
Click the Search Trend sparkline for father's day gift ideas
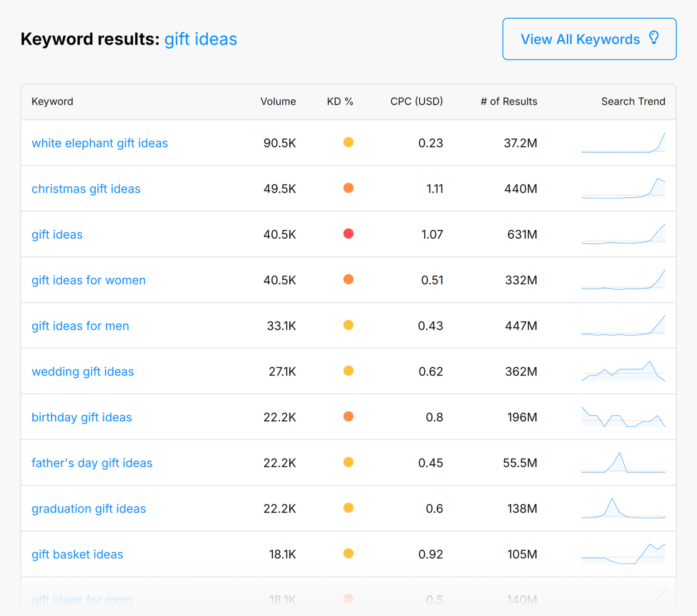click(x=623, y=463)
